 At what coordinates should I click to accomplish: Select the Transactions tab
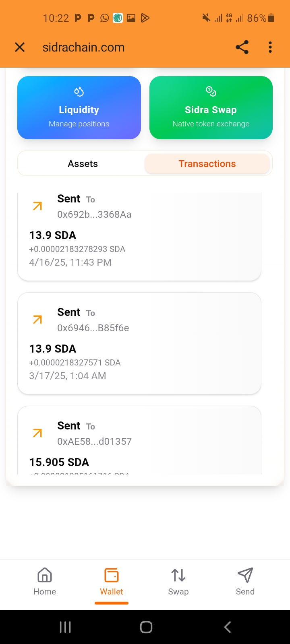[x=207, y=164]
